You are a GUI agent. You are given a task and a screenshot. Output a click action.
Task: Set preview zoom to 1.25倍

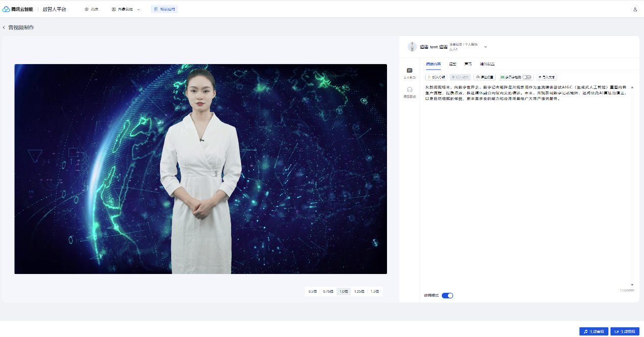point(359,291)
